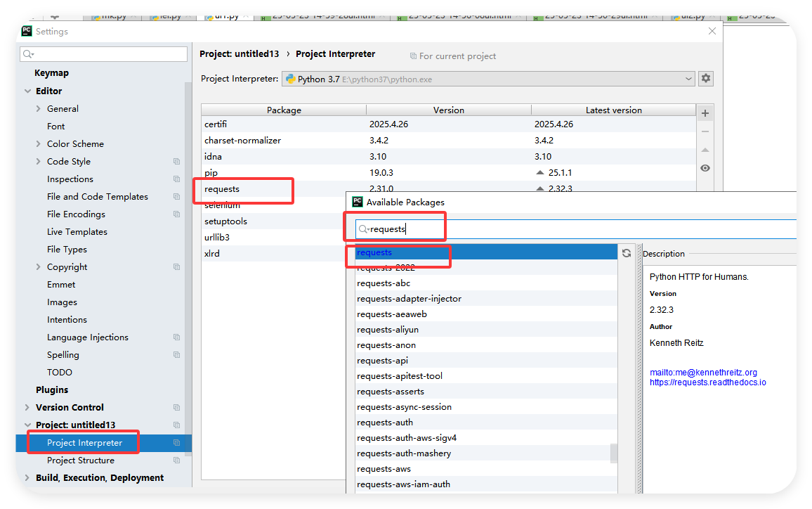Click project-level icon beside Language Injections

[176, 337]
